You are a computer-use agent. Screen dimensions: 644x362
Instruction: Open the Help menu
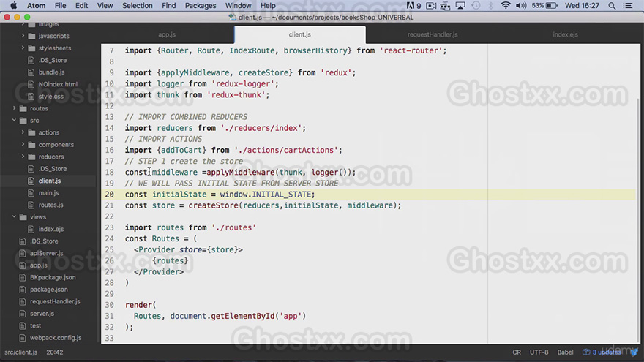tap(268, 5)
